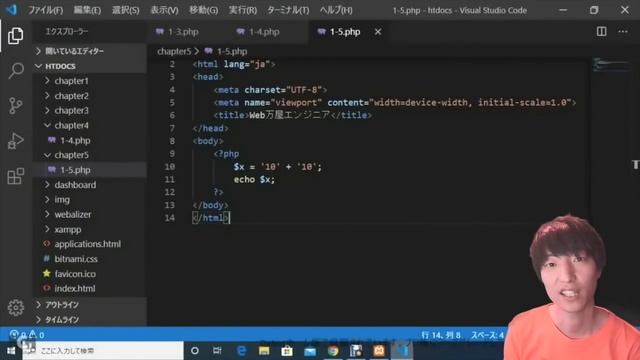The image size is (640, 360).
Task: Click chapter5 in the breadcrumb
Action: (174, 51)
